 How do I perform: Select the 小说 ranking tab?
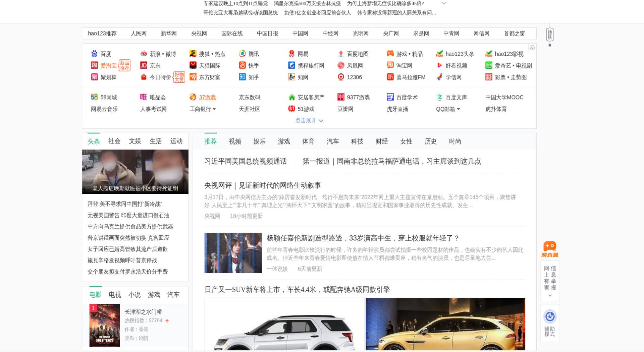point(134,295)
